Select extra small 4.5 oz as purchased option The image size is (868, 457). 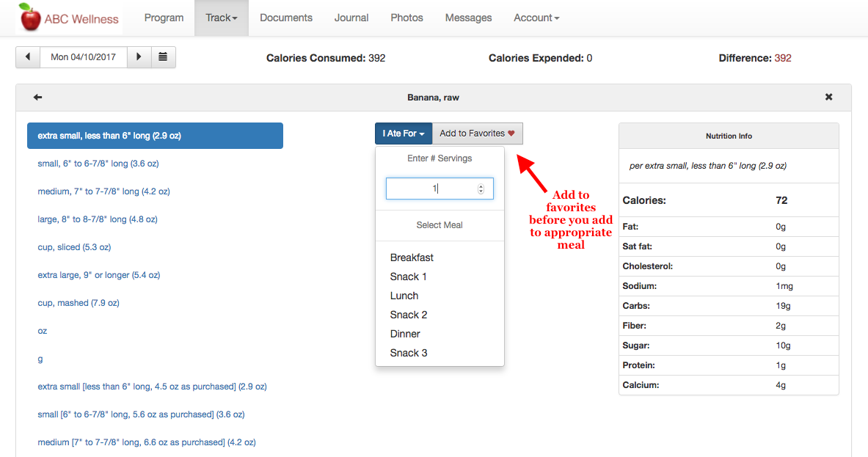coord(152,387)
